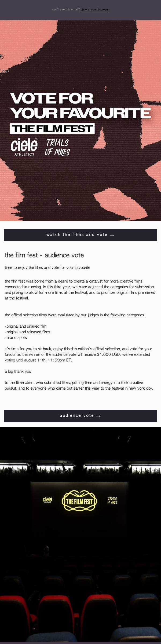Screen dimensions: 161x644
Task: Click the arrow icon after "audience vote"
Action: tap(98, 416)
